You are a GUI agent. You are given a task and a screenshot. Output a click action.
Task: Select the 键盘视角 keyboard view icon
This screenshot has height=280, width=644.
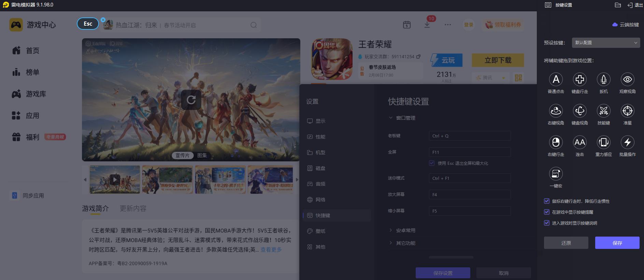pyautogui.click(x=579, y=111)
